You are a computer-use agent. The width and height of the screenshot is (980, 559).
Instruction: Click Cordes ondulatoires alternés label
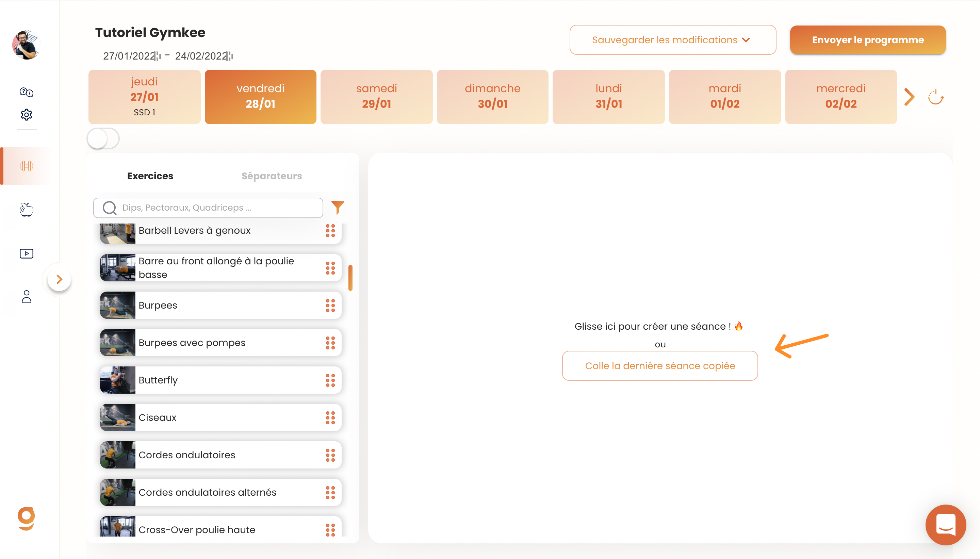coord(207,493)
